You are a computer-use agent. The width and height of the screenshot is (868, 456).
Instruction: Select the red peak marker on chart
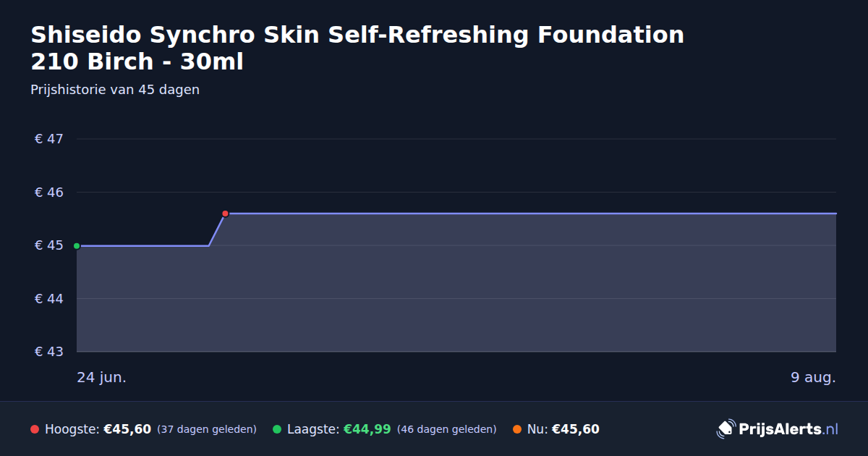pos(225,214)
